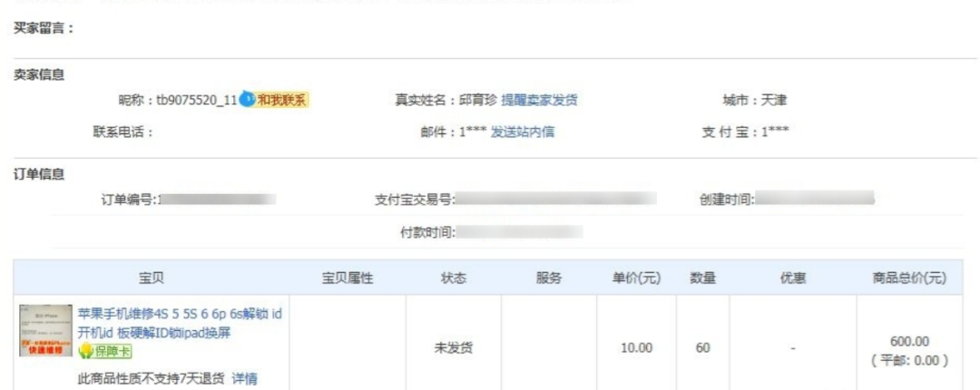The width and height of the screenshot is (980, 390).
Task: Click the 宝贝 column header
Action: pos(152,278)
